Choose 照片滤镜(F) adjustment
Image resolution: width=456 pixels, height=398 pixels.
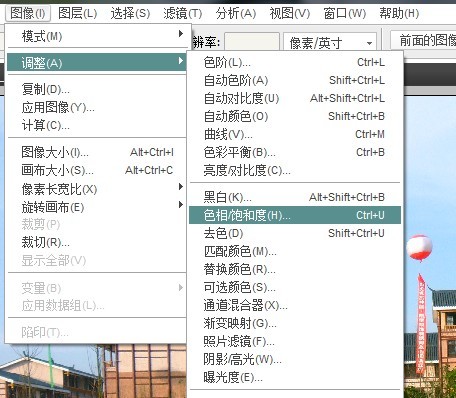tap(295, 341)
